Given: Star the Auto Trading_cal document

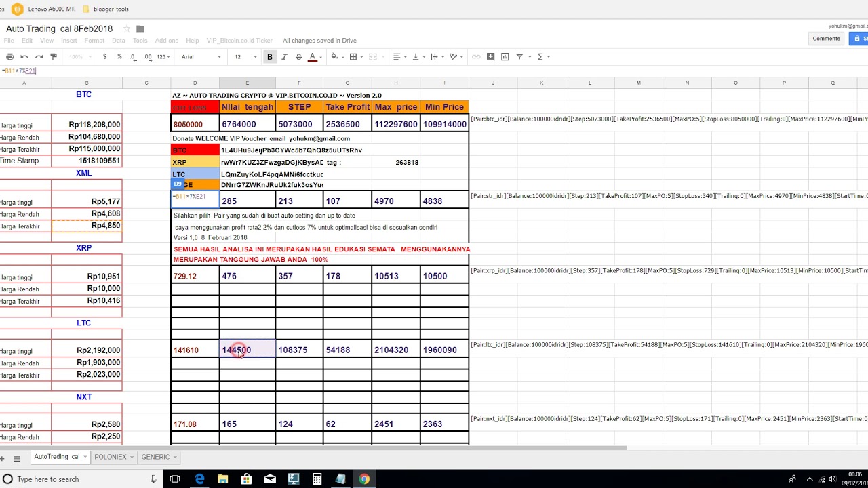Looking at the screenshot, I should 126,28.
